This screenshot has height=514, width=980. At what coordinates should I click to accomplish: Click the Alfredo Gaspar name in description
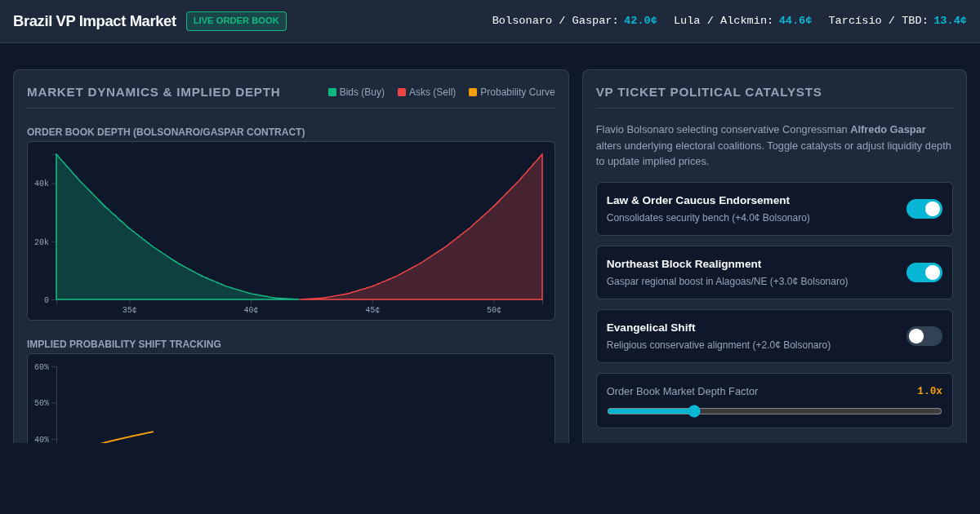(888, 129)
